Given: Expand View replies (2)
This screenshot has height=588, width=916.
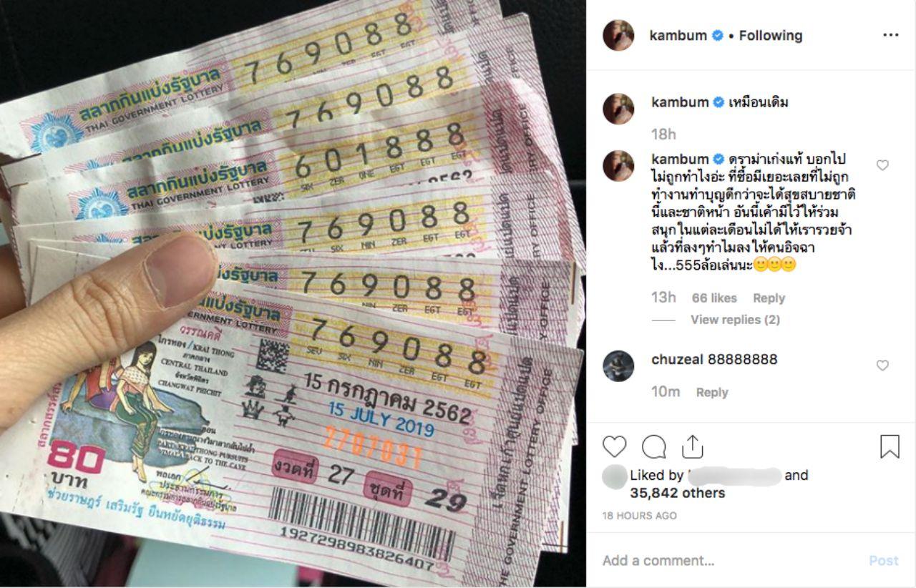Looking at the screenshot, I should pyautogui.click(x=735, y=320).
